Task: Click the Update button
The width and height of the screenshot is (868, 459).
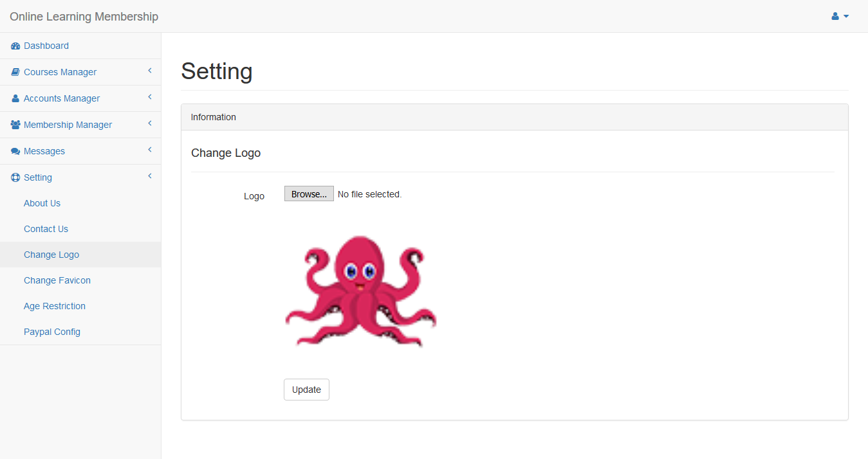Action: (x=306, y=390)
